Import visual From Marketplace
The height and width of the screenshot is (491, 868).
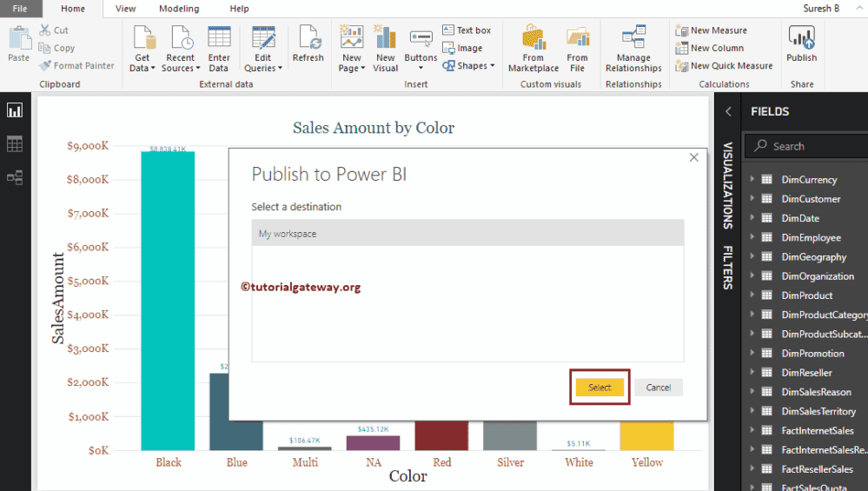(x=533, y=50)
